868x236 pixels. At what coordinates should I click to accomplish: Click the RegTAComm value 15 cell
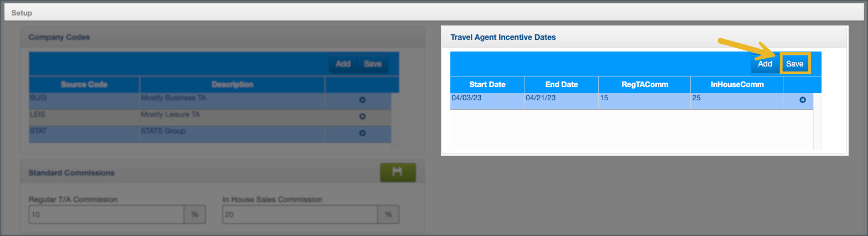click(x=644, y=100)
